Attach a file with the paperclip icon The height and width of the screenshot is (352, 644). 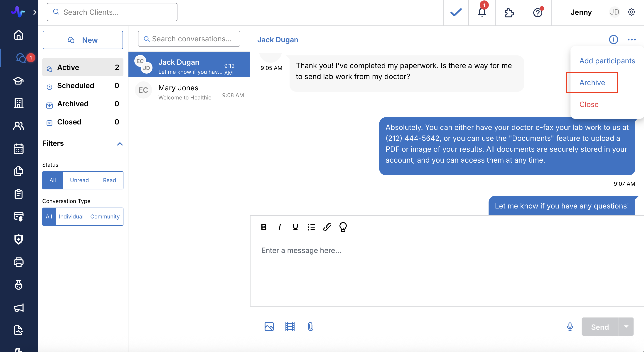(x=310, y=327)
